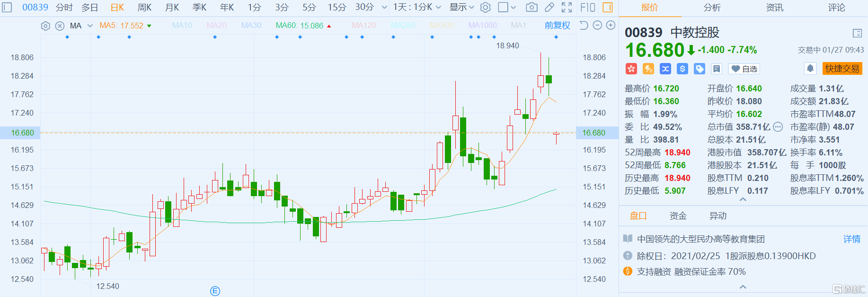The width and height of the screenshot is (868, 297).
Task: Open chart settings gear in top toolbar
Action: click(x=485, y=7)
